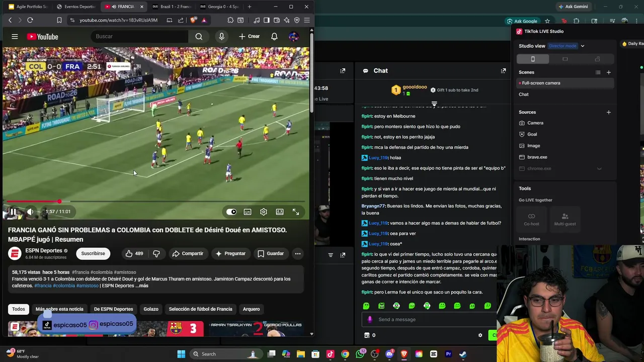The height and width of the screenshot is (362, 644).
Task: Click the taskbar Search box
Action: point(225,354)
